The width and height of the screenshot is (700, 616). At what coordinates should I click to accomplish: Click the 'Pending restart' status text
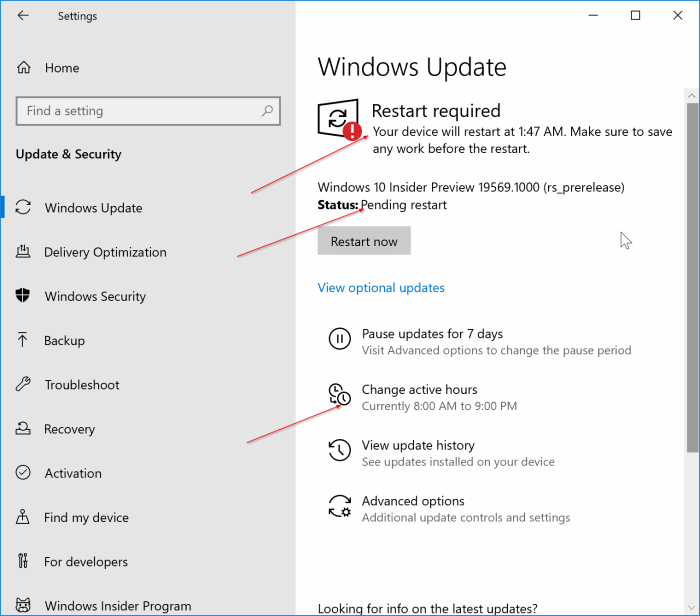click(x=404, y=205)
